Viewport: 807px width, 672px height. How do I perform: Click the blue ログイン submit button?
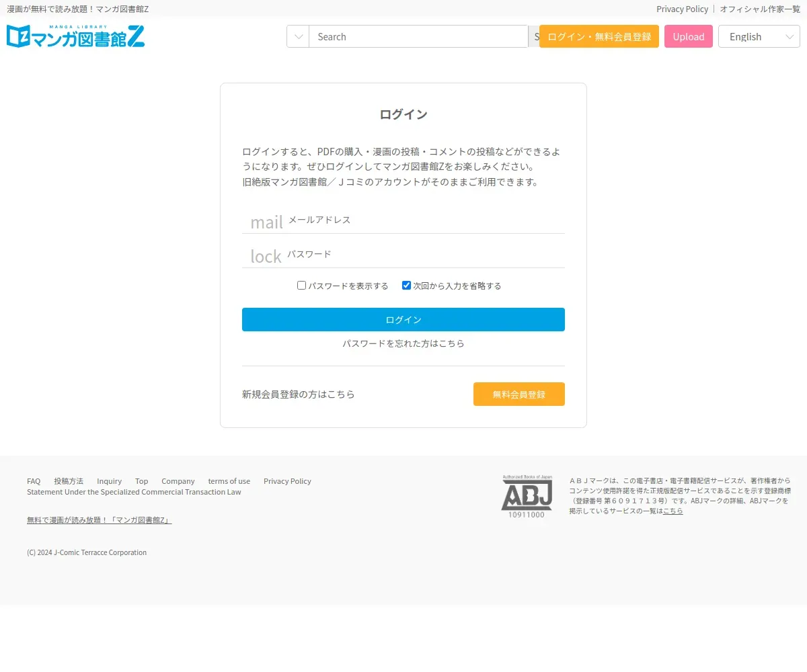coord(403,320)
